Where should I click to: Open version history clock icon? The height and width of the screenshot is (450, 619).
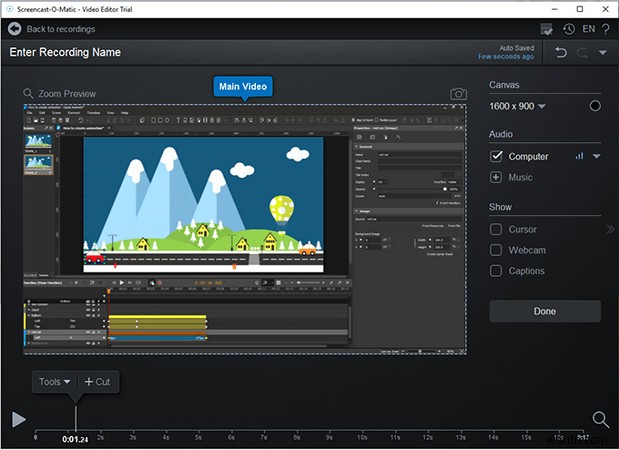[569, 30]
